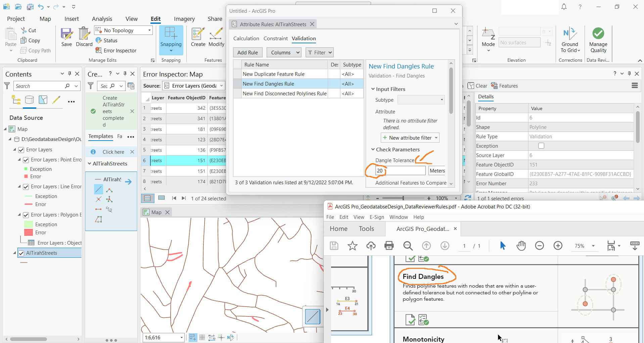The height and width of the screenshot is (343, 644).
Task: Toggle visibility of the AlTirahStreets layer
Action: click(x=21, y=253)
